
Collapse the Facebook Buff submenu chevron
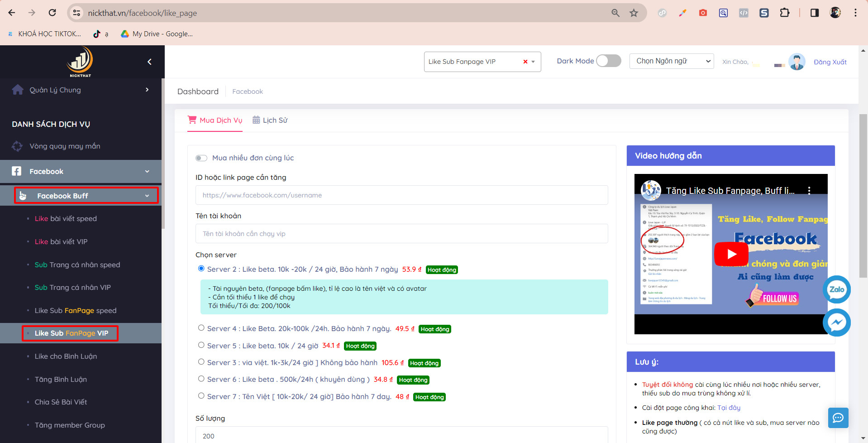click(x=147, y=196)
